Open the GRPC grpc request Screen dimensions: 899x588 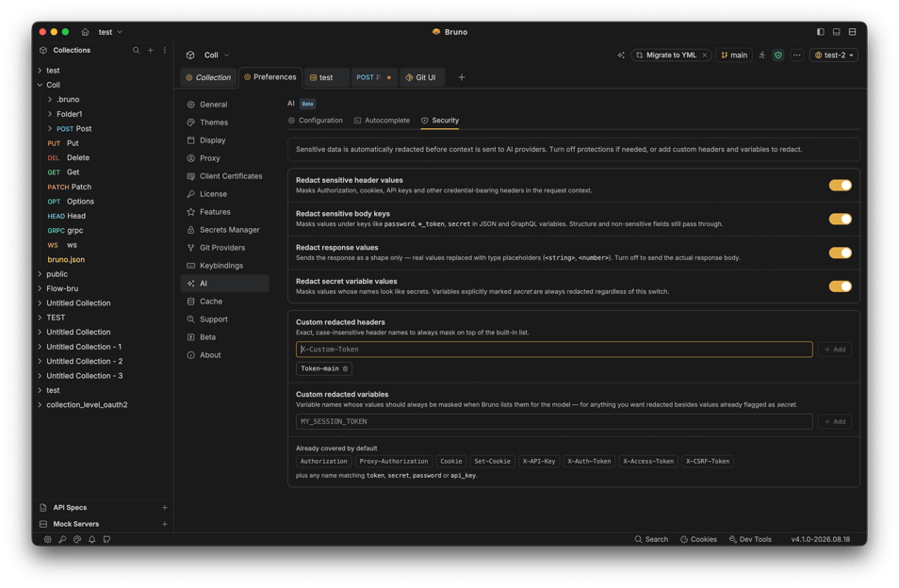pyautogui.click(x=65, y=230)
